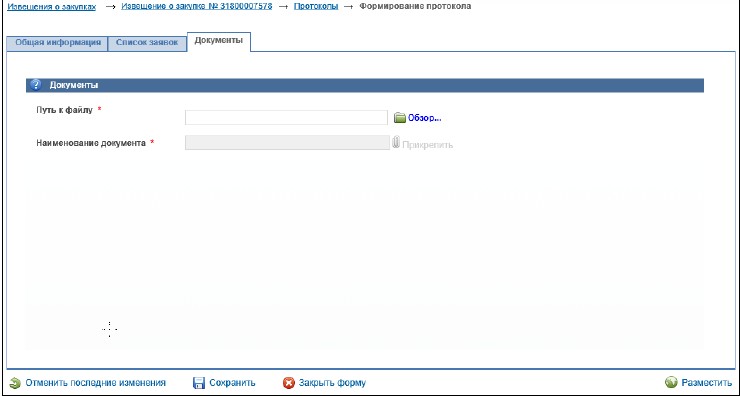Click Закрыть форму
The height and width of the screenshot is (396, 740).
pos(332,383)
